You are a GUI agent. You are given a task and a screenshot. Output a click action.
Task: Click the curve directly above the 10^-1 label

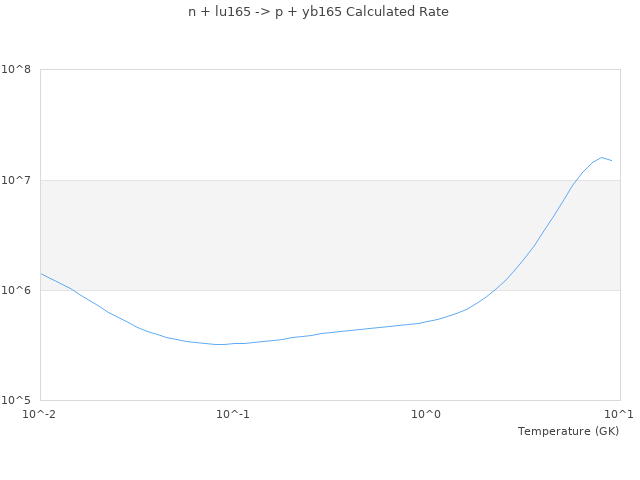(x=233, y=343)
